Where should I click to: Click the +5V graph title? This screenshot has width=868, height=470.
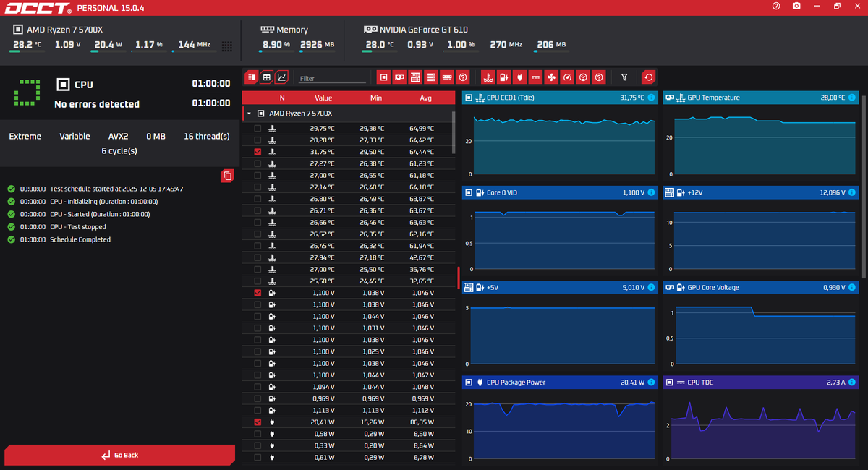tap(493, 288)
